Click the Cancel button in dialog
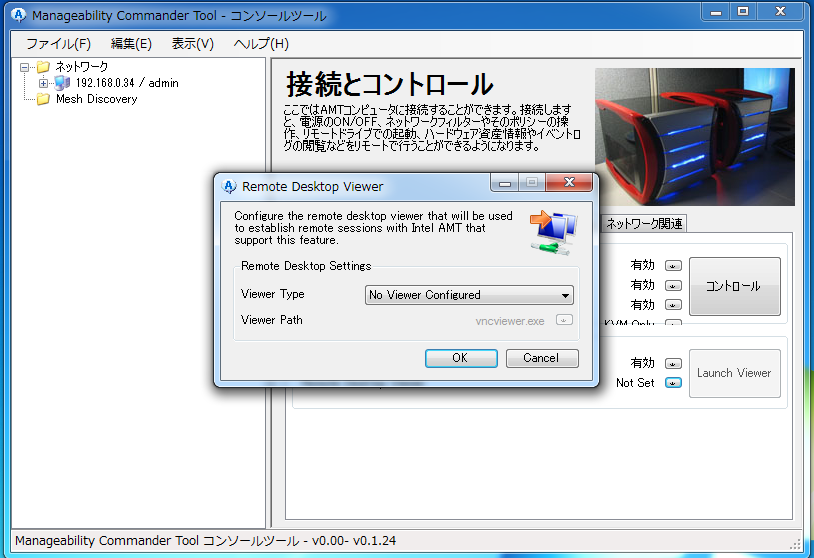This screenshot has height=558, width=814. (x=542, y=358)
